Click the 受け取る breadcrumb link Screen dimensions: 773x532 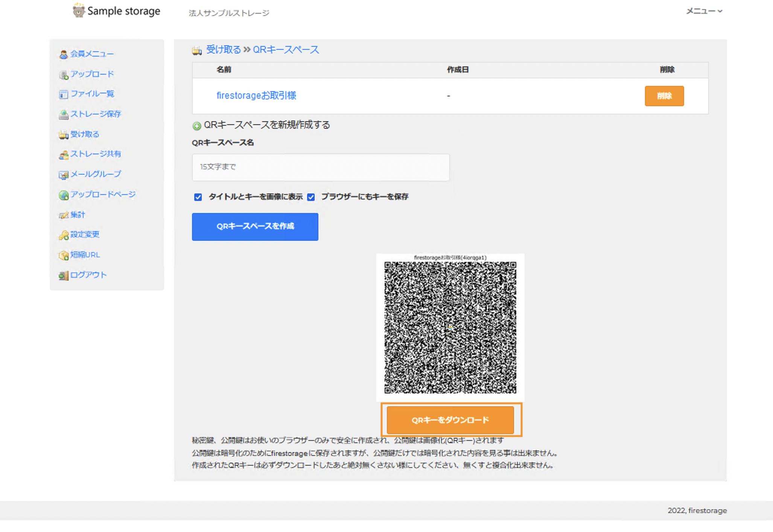tap(223, 49)
